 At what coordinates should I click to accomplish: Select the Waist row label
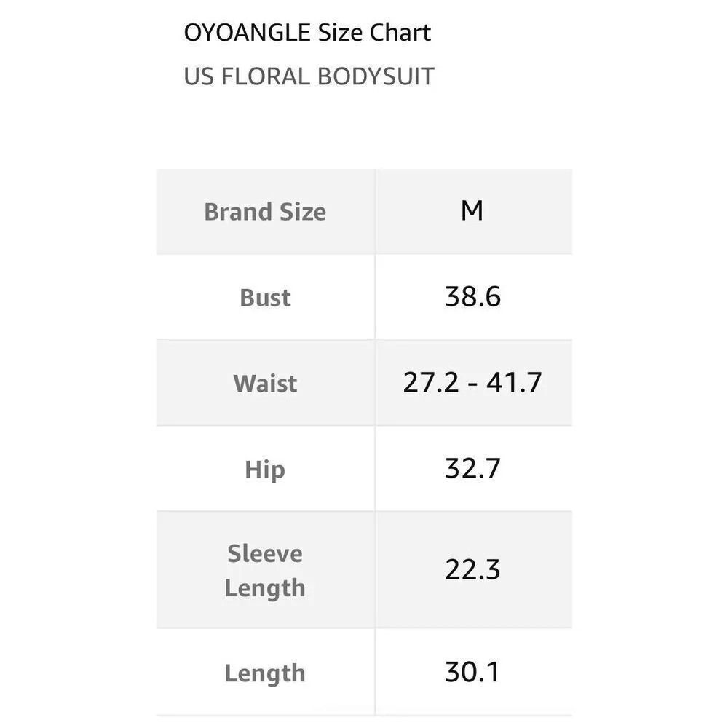pos(265,383)
